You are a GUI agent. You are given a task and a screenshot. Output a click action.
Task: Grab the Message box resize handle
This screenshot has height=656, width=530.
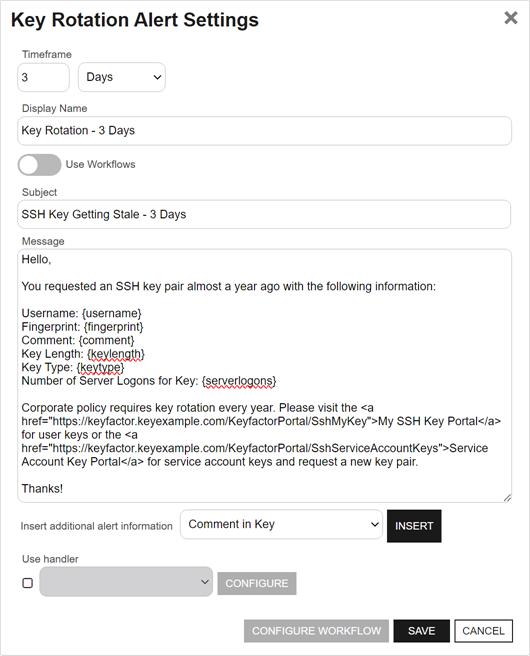point(507,497)
